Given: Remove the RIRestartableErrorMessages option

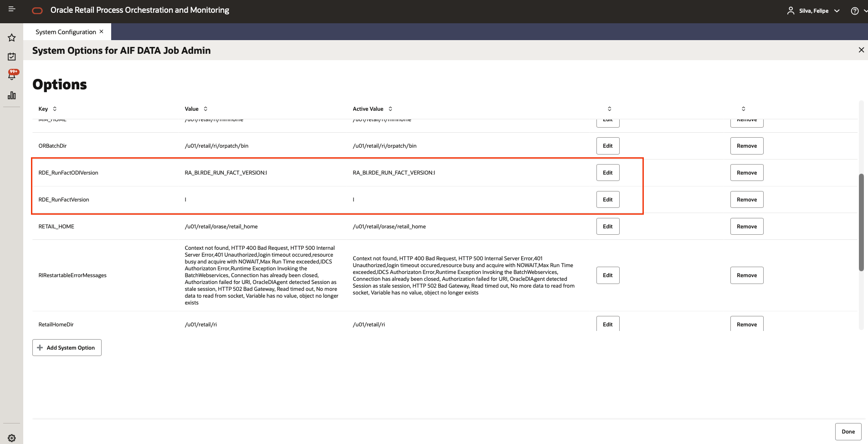Looking at the screenshot, I should (747, 275).
